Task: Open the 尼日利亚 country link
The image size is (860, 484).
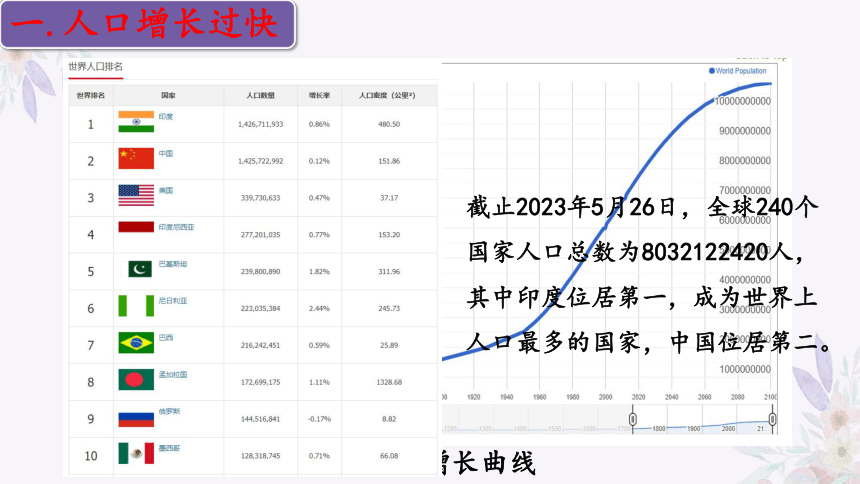Action: click(x=173, y=301)
